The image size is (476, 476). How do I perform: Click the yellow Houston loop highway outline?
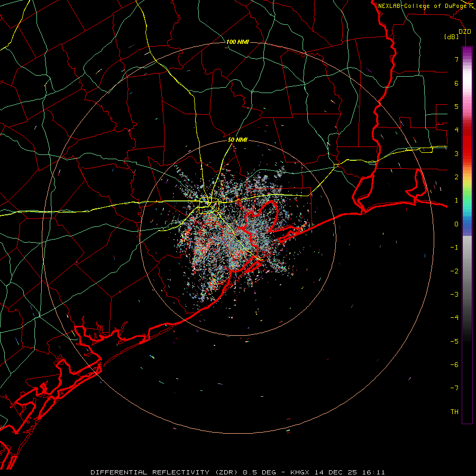[x=209, y=206]
